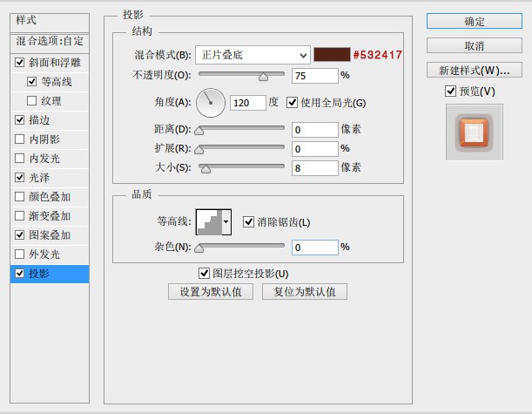Toggle the 描边 checkbox
The width and height of the screenshot is (532, 414).
(20, 119)
